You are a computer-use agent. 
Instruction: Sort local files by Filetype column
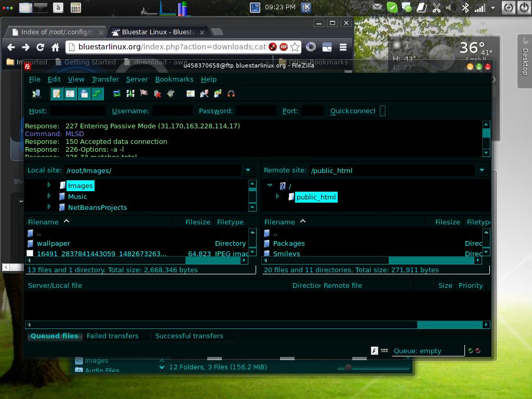pos(231,222)
